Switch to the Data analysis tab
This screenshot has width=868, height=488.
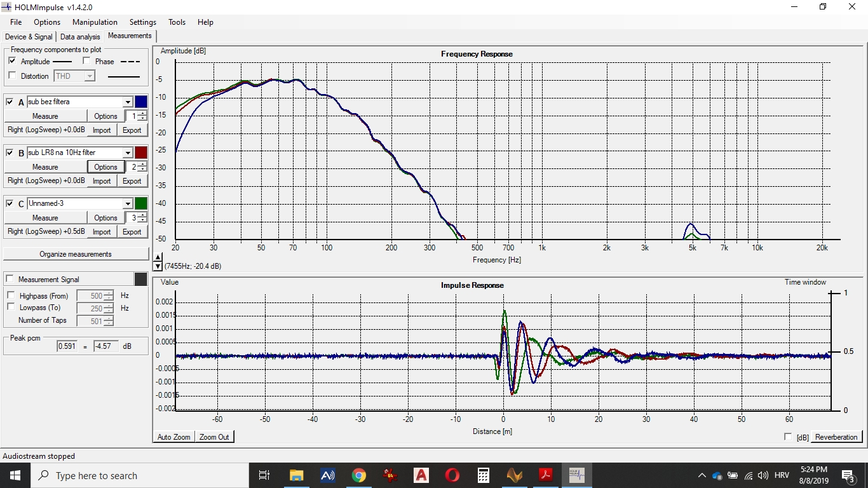coord(80,37)
